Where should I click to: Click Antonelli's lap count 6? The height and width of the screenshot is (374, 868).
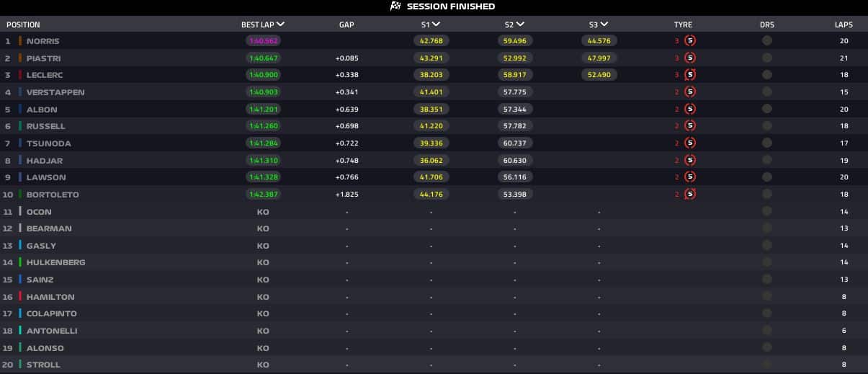[844, 331]
